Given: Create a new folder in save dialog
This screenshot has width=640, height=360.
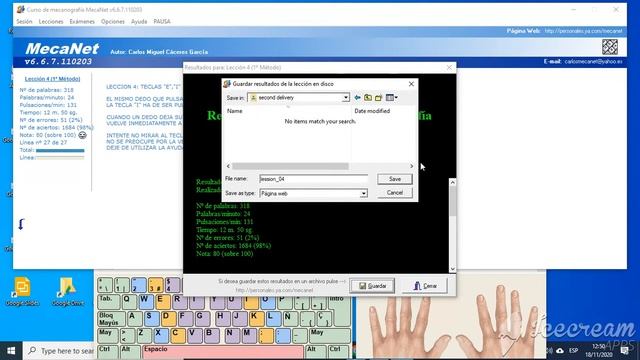Looking at the screenshot, I should [378, 98].
